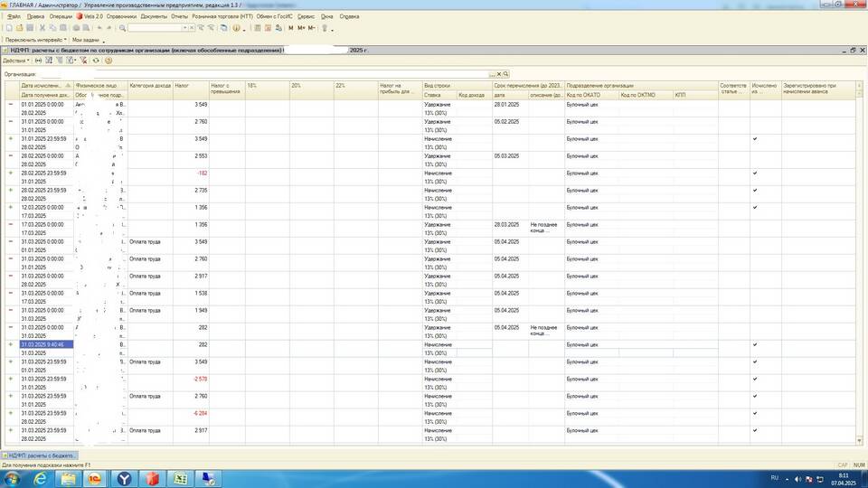Click the M memory button
868x488 pixels.
point(291,28)
